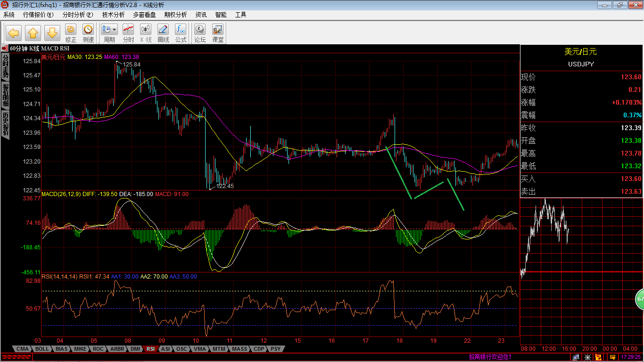Click the 昨收 previous close 123.39
Image resolution: width=644 pixels, height=362 pixels.
[x=631, y=128]
